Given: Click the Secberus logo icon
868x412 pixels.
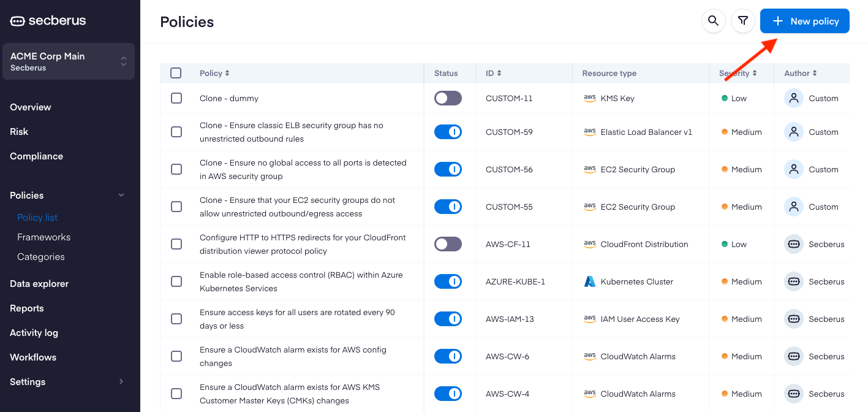Looking at the screenshot, I should pyautogui.click(x=18, y=21).
